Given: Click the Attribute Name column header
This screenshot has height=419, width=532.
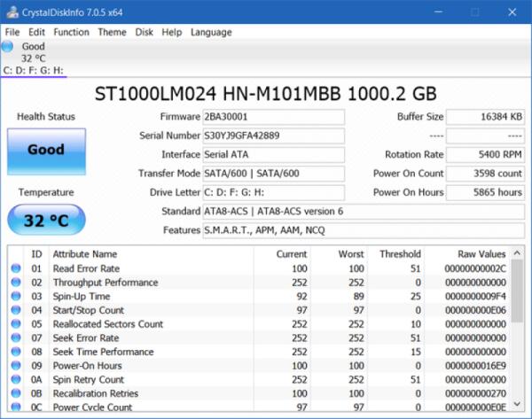Looking at the screenshot, I should coord(84,254).
